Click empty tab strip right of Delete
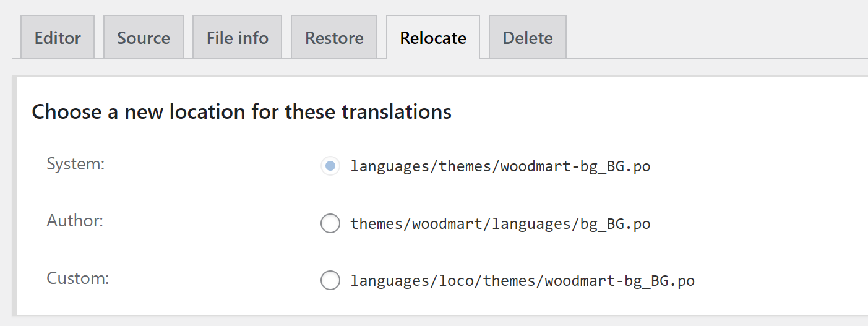Screen dimensions: 868x326 [711, 38]
